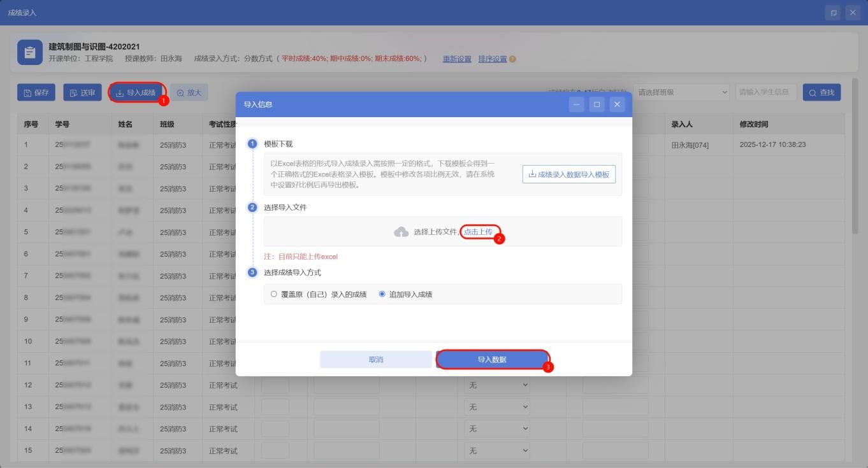The image size is (868, 468).
Task: Click the 请输入学生信息 search field
Action: 764,92
